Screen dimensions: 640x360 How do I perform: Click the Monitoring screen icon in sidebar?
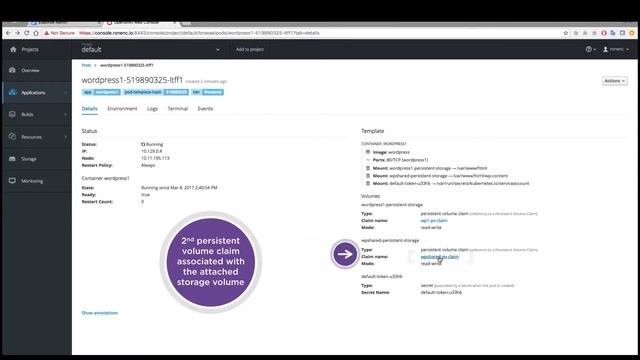(x=12, y=181)
